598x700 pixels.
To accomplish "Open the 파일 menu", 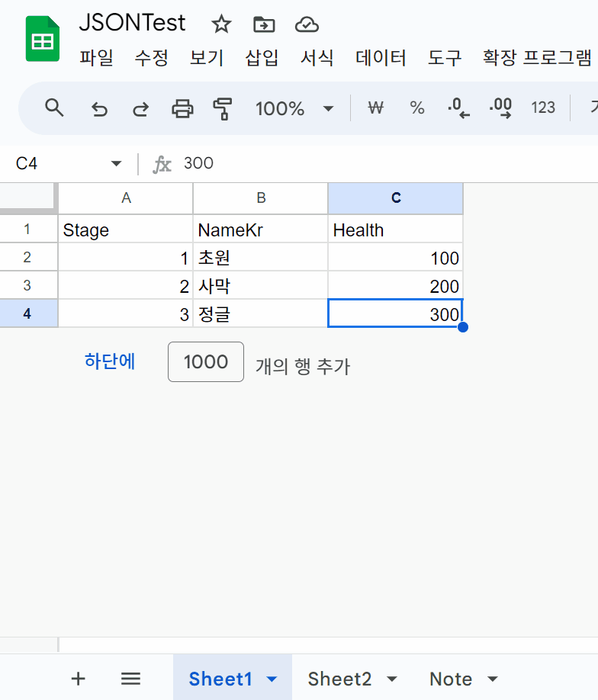I will point(96,58).
